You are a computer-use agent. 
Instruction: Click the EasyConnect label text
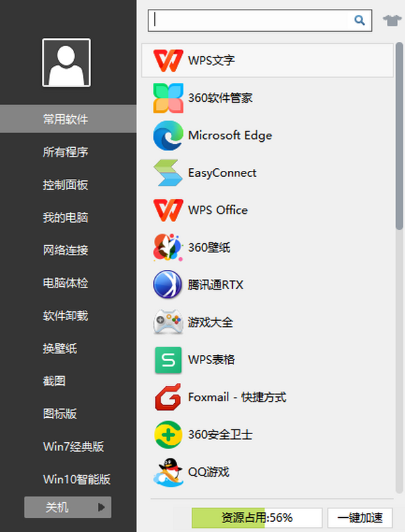[x=222, y=173]
